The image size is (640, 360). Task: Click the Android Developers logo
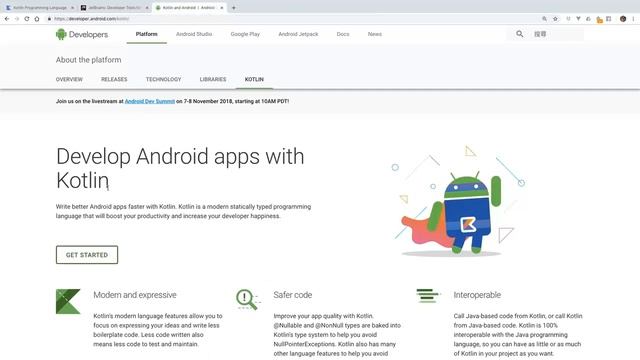pyautogui.click(x=82, y=34)
